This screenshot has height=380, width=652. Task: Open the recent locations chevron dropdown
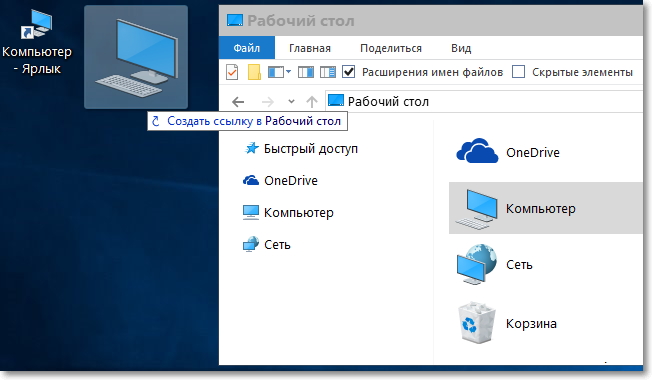[x=291, y=101]
